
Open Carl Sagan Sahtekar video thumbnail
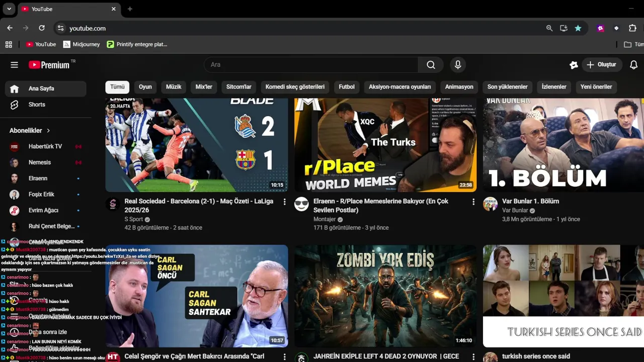click(x=197, y=296)
